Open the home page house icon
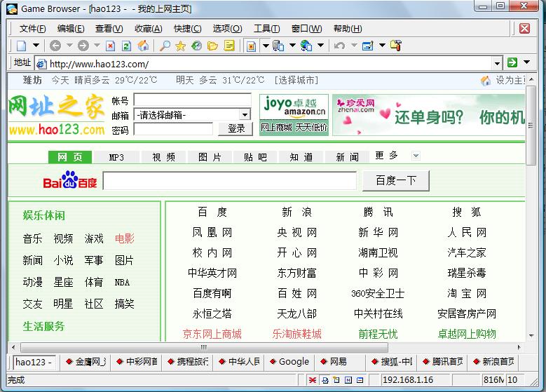The height and width of the screenshot is (392, 546). (x=143, y=46)
